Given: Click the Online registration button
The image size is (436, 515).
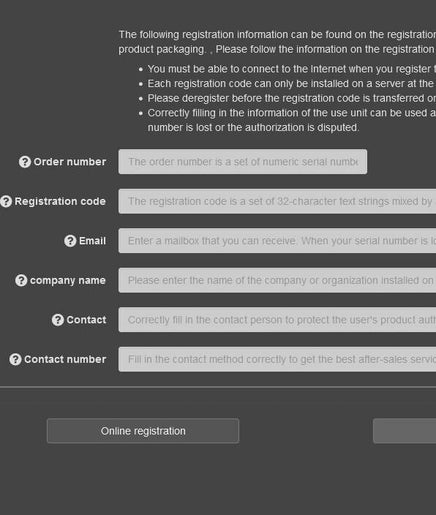Looking at the screenshot, I should [x=143, y=431].
